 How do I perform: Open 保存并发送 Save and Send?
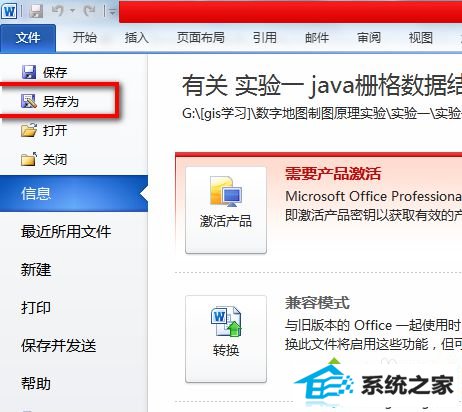pyautogui.click(x=59, y=345)
